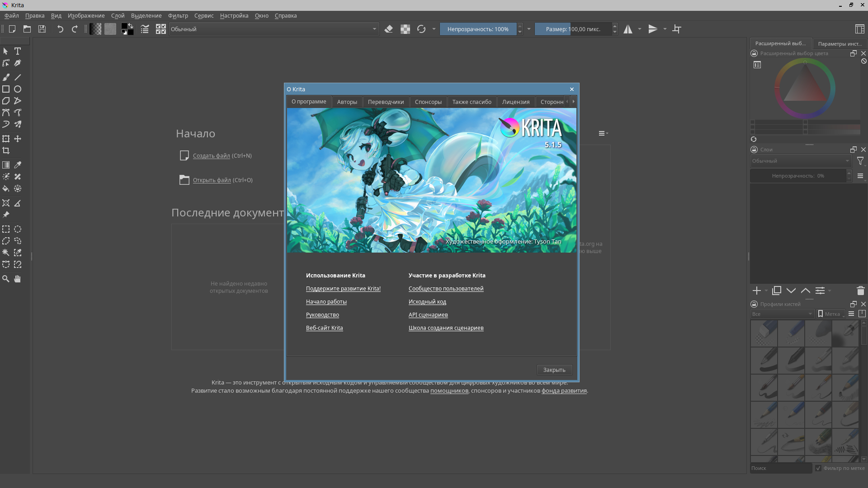Screen dimensions: 868x488
Task: Open brush preset tag dropdown Все
Action: 782,314
